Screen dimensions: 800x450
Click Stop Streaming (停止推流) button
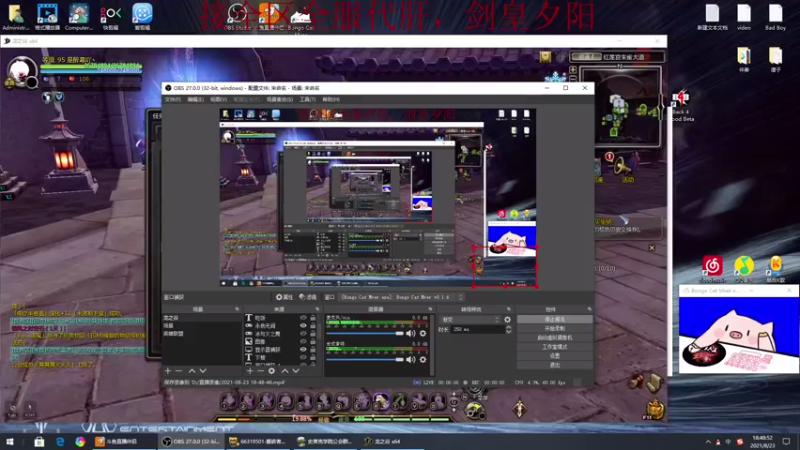[555, 319]
